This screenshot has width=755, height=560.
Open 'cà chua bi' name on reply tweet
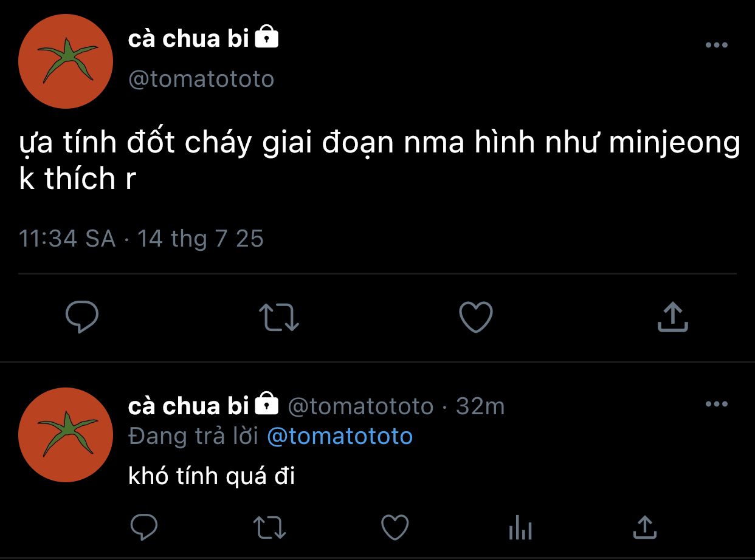tap(188, 406)
